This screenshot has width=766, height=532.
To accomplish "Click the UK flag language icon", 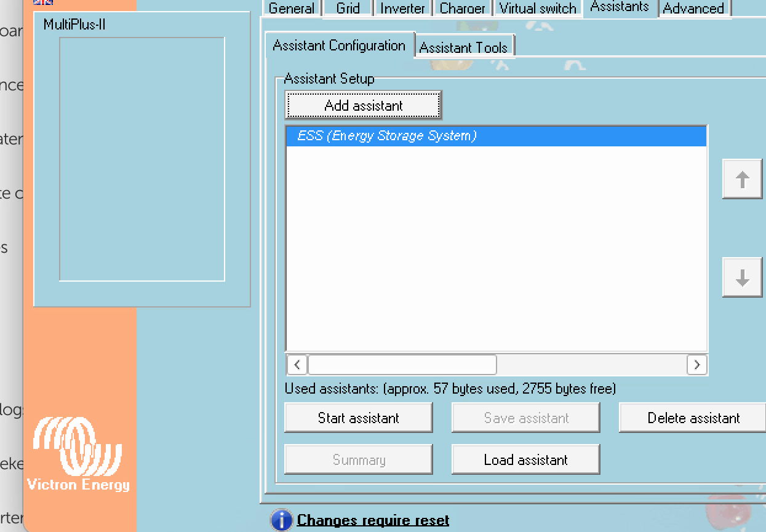I will point(43,2).
